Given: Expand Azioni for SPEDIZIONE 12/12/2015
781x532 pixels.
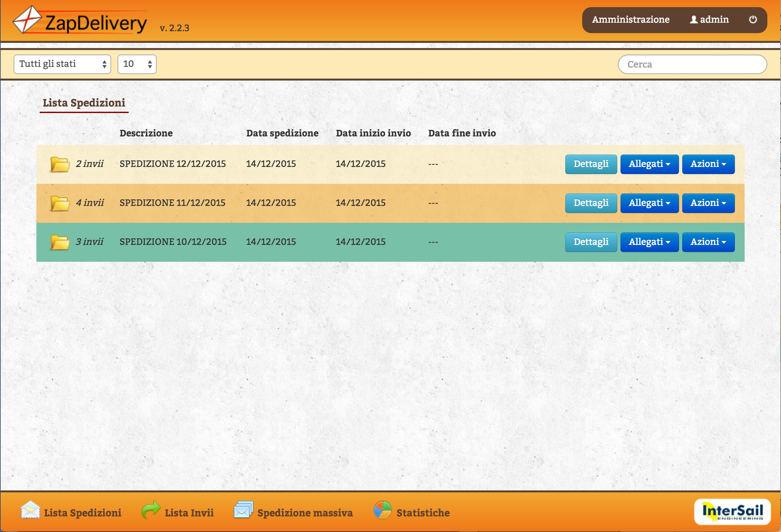Looking at the screenshot, I should tap(708, 164).
